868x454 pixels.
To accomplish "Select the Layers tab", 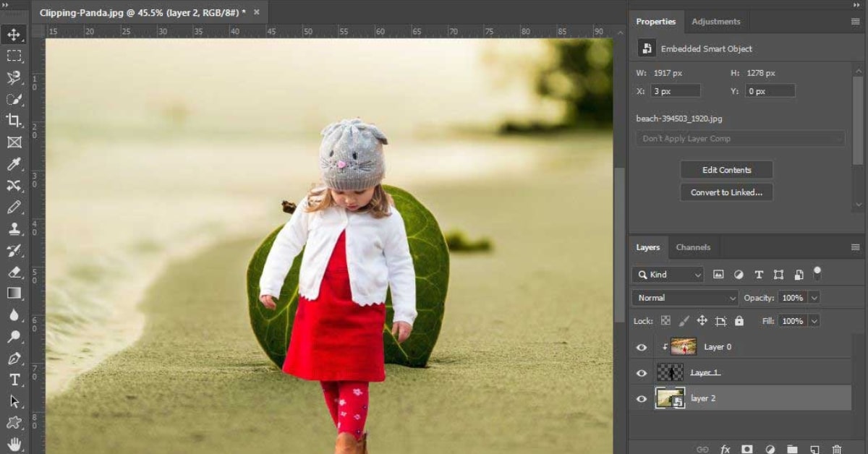I will (x=648, y=247).
